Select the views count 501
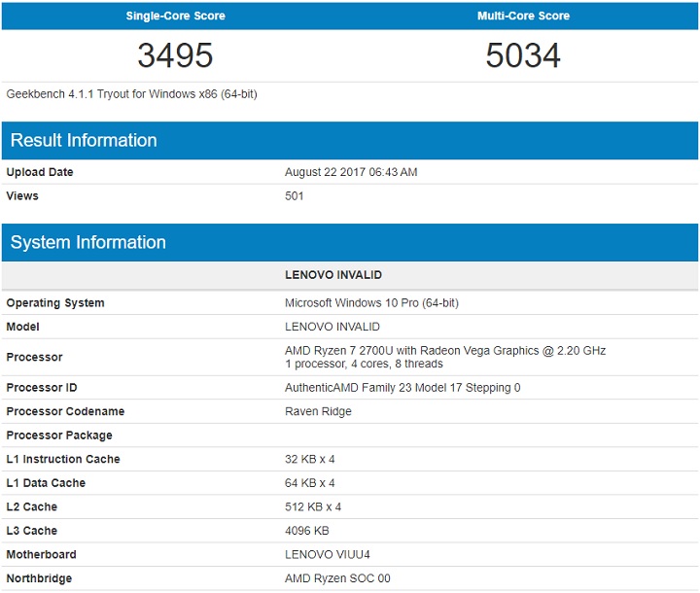 click(x=295, y=196)
